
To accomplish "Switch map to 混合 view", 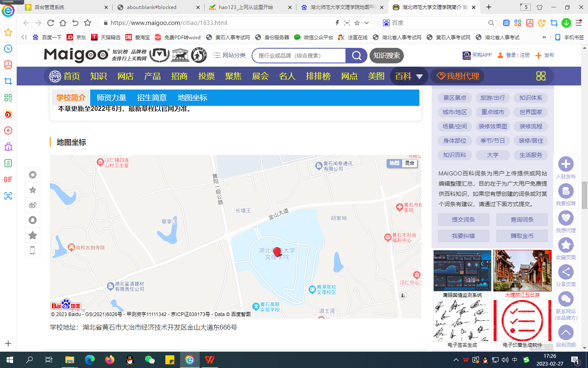I will (410, 163).
